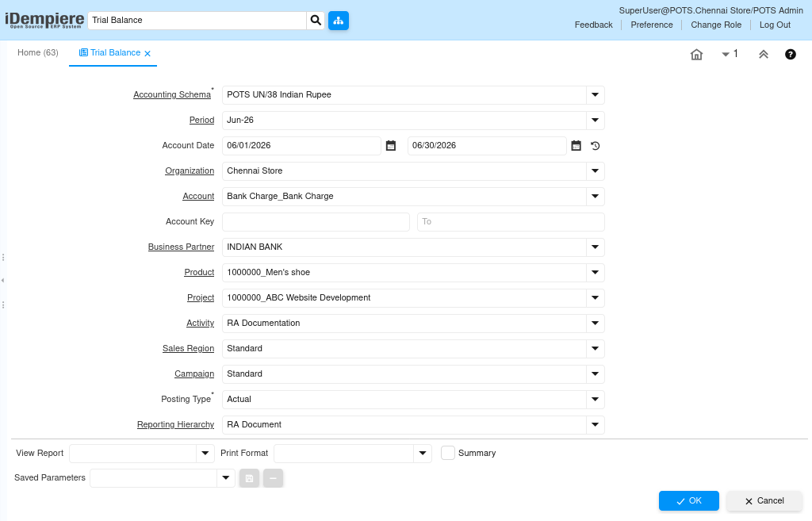This screenshot has height=521, width=812.
Task: Click the Organization label link
Action: click(x=190, y=171)
